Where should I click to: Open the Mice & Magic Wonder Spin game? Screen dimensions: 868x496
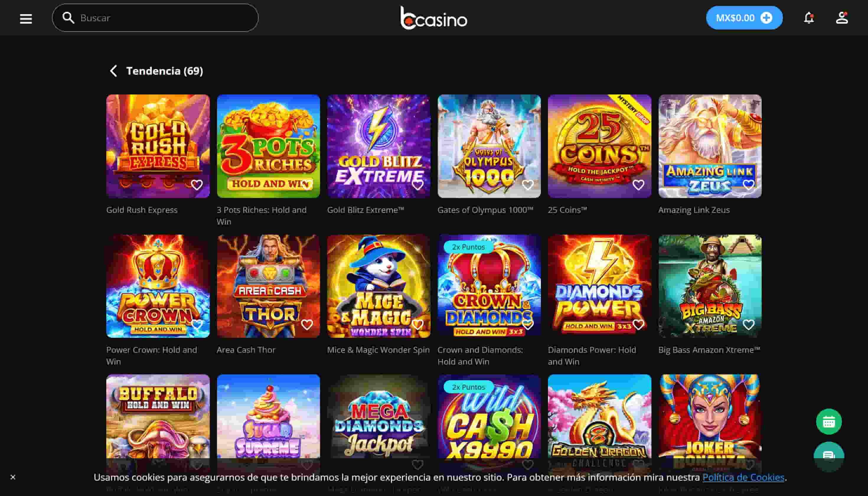coord(379,286)
